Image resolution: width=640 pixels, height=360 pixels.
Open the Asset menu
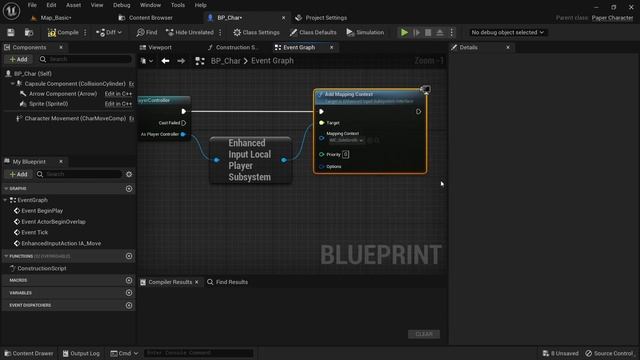[73, 5]
